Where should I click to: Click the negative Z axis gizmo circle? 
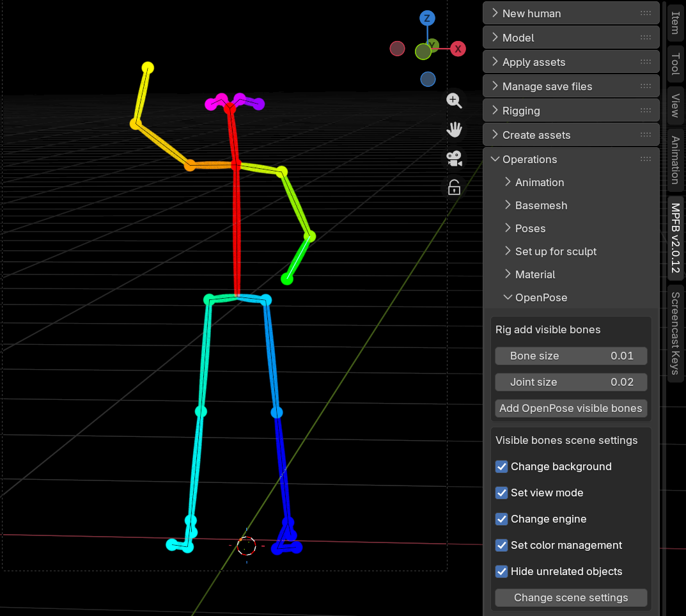[x=428, y=79]
